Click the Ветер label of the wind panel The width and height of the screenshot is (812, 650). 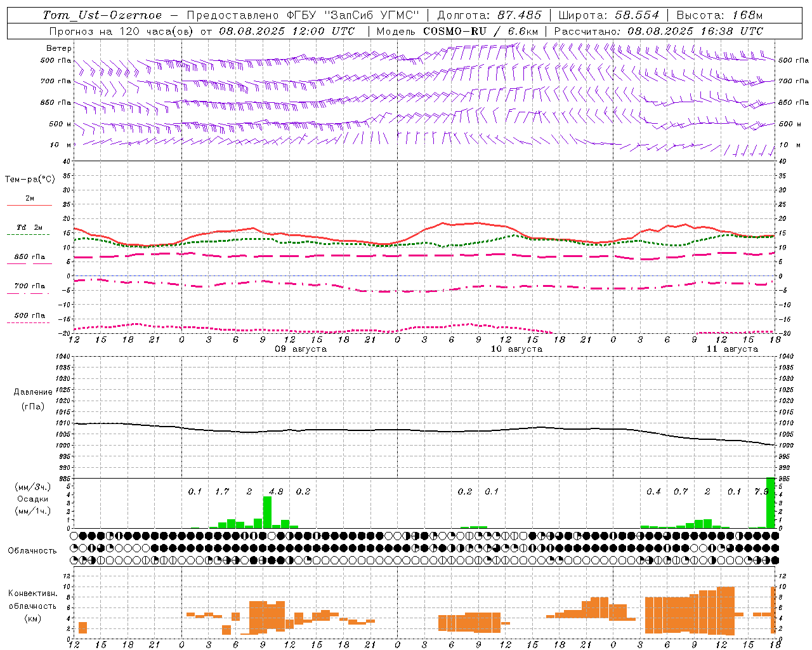click(59, 48)
